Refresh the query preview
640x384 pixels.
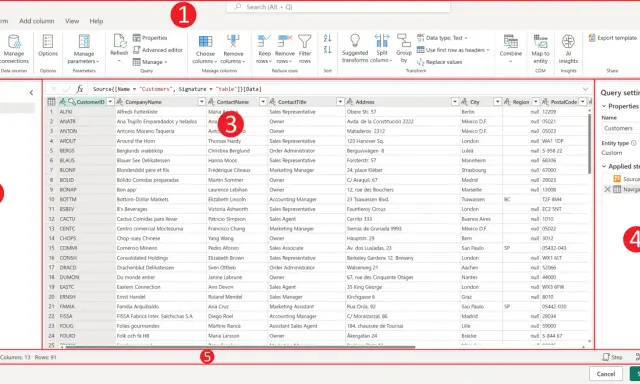pyautogui.click(x=119, y=48)
